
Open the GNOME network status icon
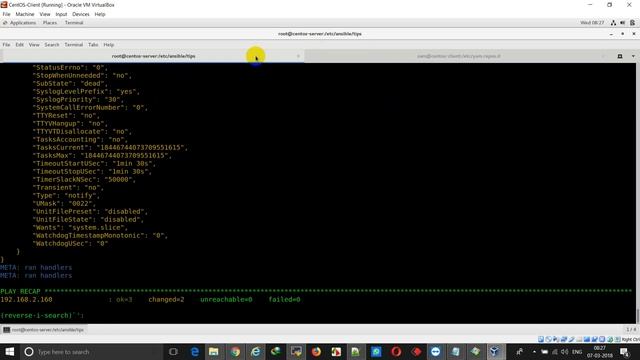613,23
